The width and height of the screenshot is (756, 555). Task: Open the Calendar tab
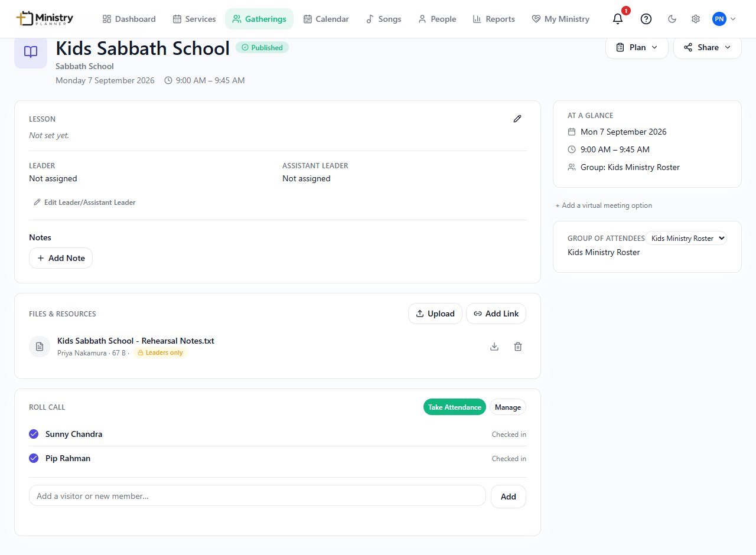(x=326, y=19)
